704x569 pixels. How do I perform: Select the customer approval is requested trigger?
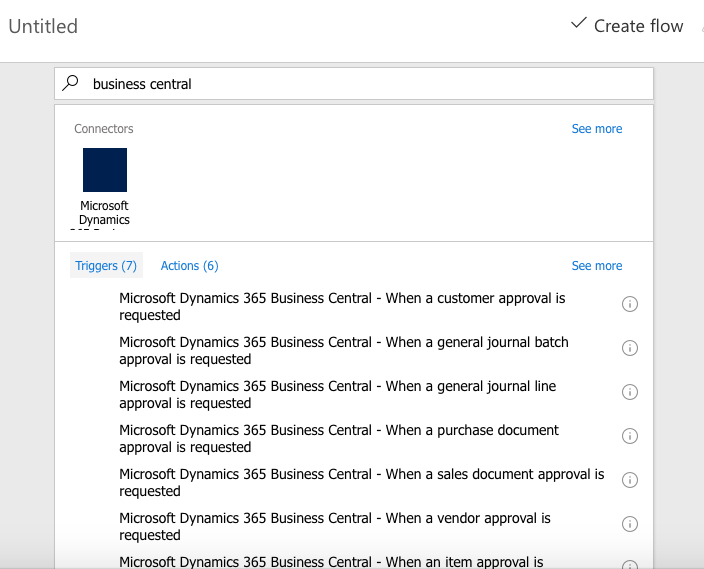[342, 306]
